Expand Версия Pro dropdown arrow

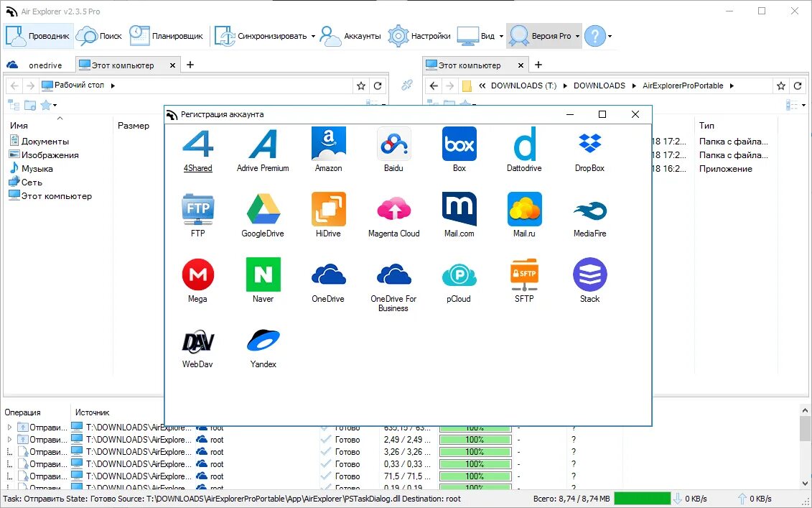point(577,36)
